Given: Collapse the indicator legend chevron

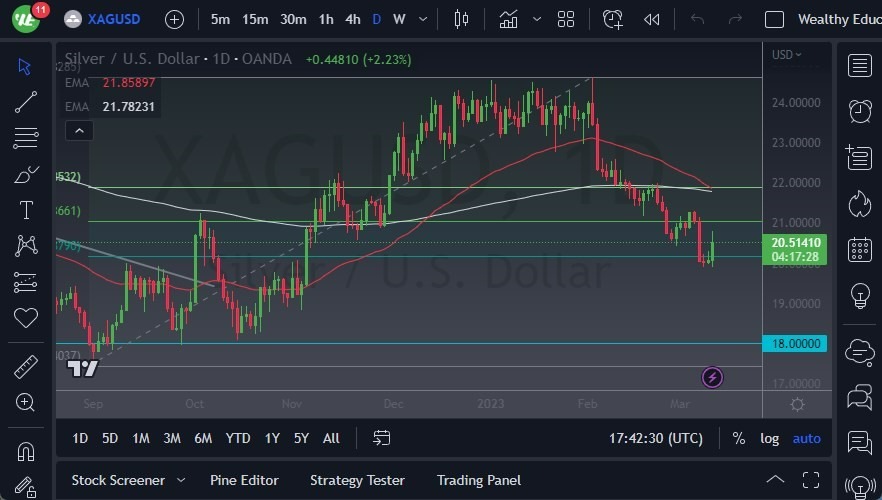Looking at the screenshot, I should [78, 130].
